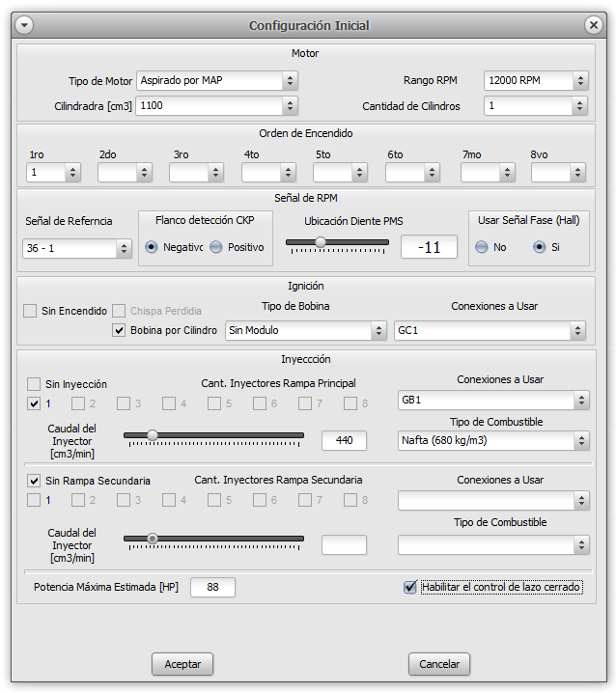This screenshot has height=693, width=616.
Task: Open the 5to firing order dropdown
Action: [340, 173]
